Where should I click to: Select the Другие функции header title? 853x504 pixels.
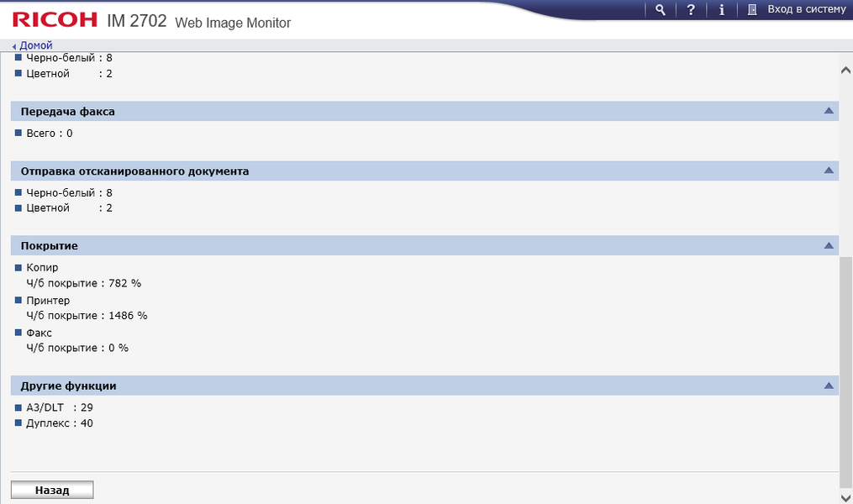[x=68, y=386]
